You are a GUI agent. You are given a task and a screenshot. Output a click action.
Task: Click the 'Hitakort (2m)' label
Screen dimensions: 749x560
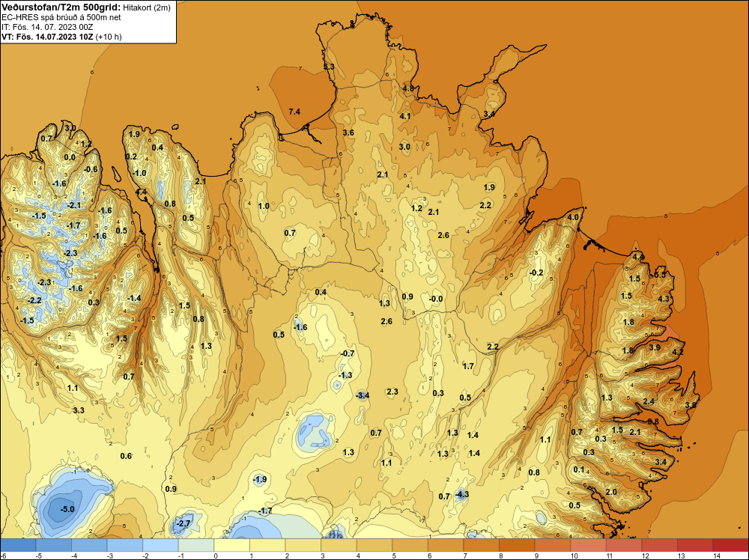pyautogui.click(x=147, y=7)
